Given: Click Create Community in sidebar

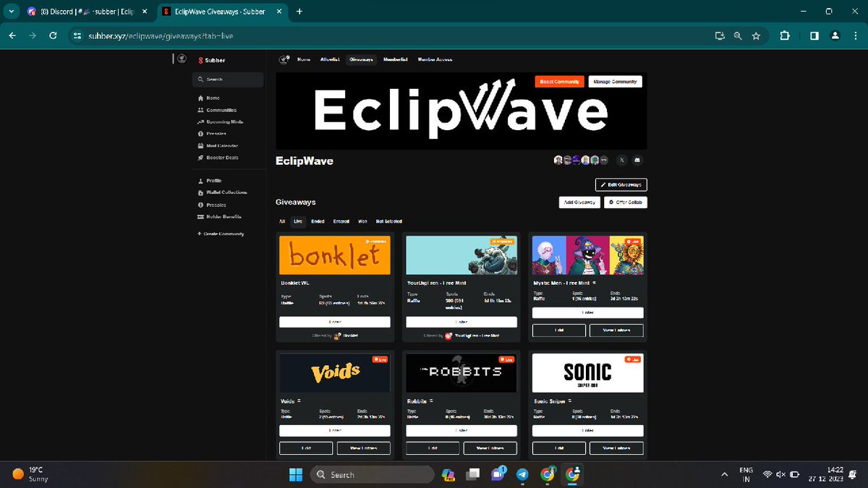Looking at the screenshot, I should pyautogui.click(x=220, y=234).
